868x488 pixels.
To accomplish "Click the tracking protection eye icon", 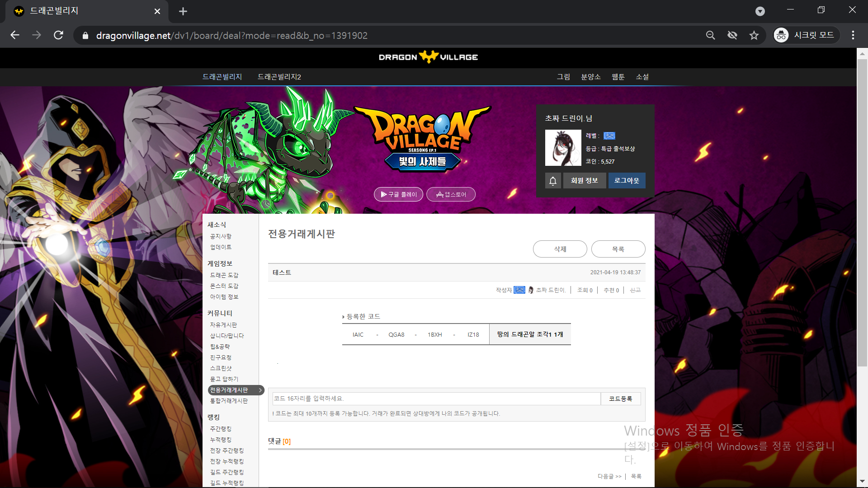I will tap(732, 35).
